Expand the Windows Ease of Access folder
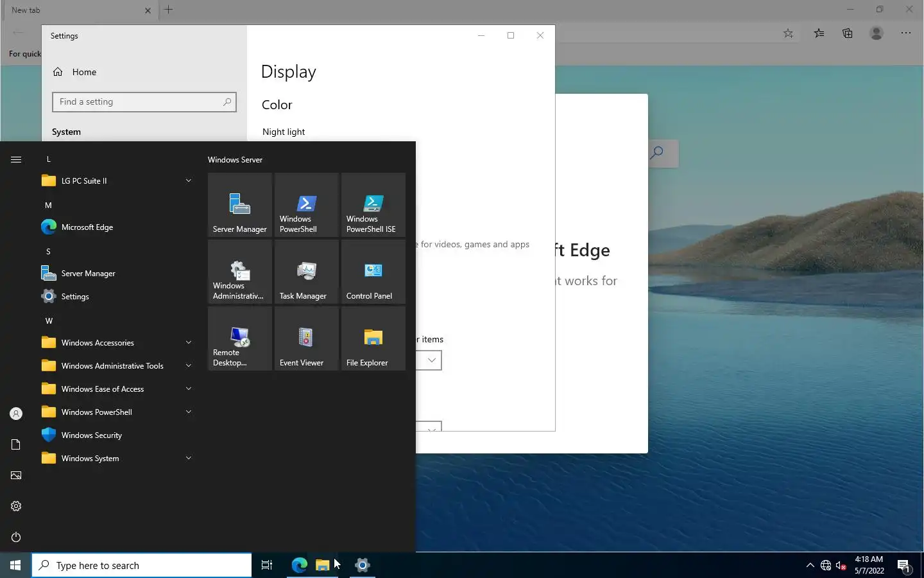Viewport: 924px width, 578px height. [117, 389]
